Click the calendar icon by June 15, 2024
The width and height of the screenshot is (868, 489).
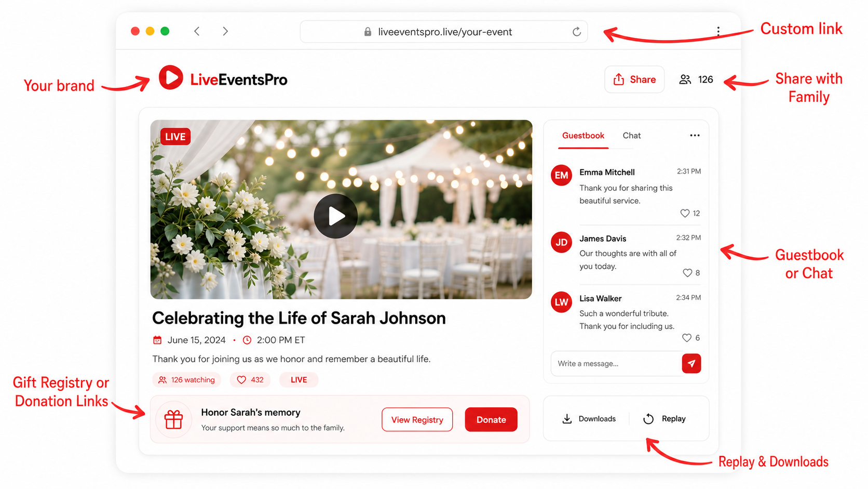click(157, 340)
